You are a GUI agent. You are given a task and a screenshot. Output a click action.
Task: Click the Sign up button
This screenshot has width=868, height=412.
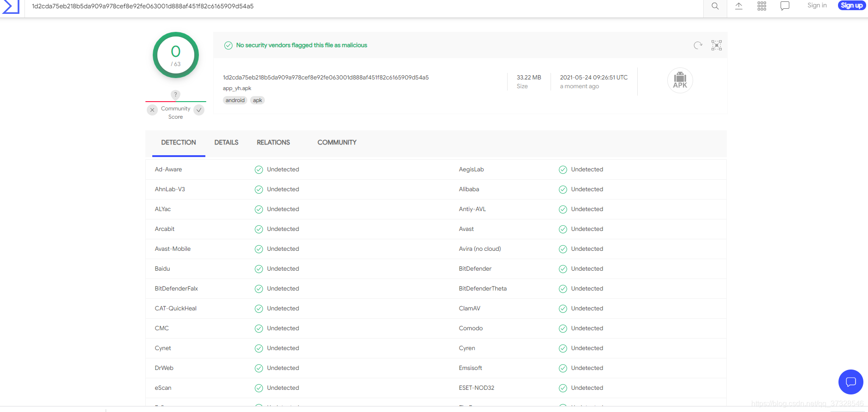point(851,6)
